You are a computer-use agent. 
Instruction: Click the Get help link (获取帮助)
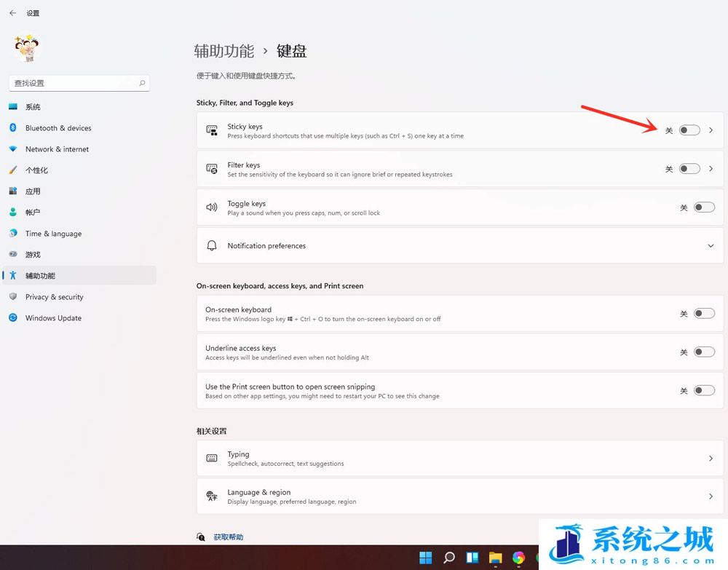click(228, 537)
